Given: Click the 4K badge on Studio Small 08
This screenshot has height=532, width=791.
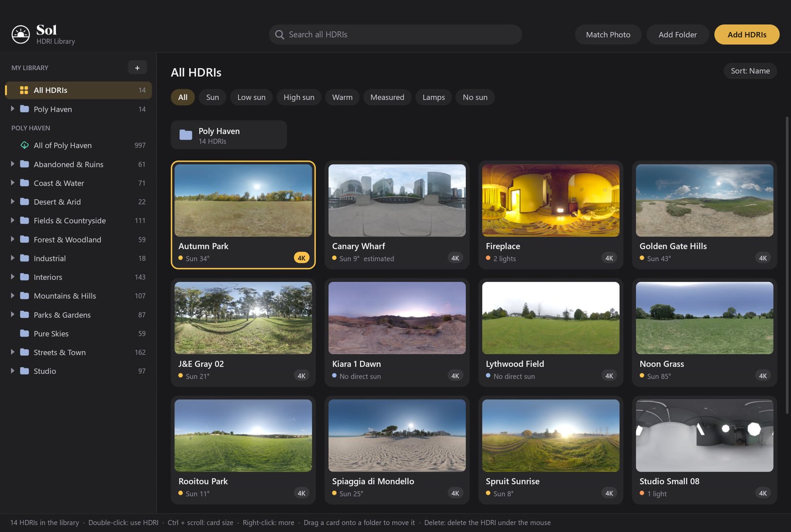Looking at the screenshot, I should click(x=763, y=493).
